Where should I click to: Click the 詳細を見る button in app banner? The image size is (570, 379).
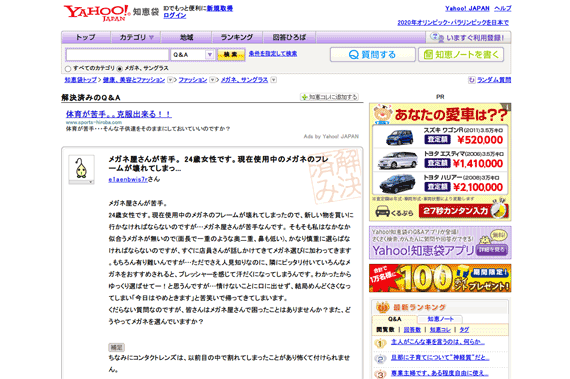[x=491, y=250]
